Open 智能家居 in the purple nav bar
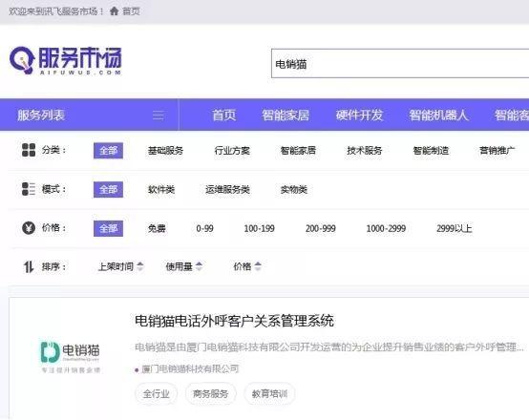 (x=286, y=115)
